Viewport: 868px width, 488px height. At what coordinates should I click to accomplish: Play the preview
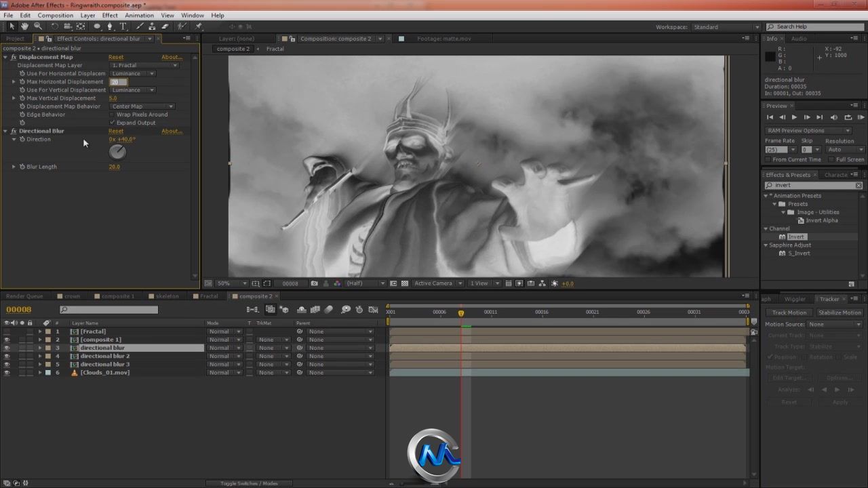pyautogui.click(x=794, y=117)
